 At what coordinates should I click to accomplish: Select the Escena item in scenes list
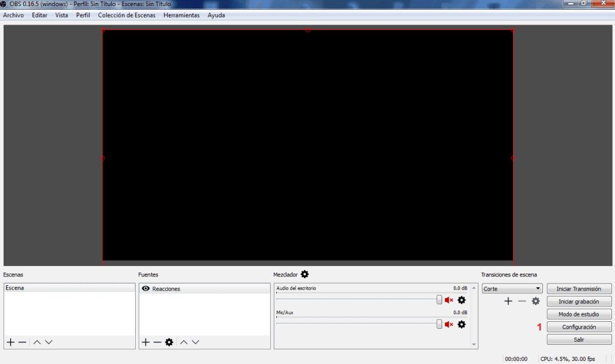[69, 288]
